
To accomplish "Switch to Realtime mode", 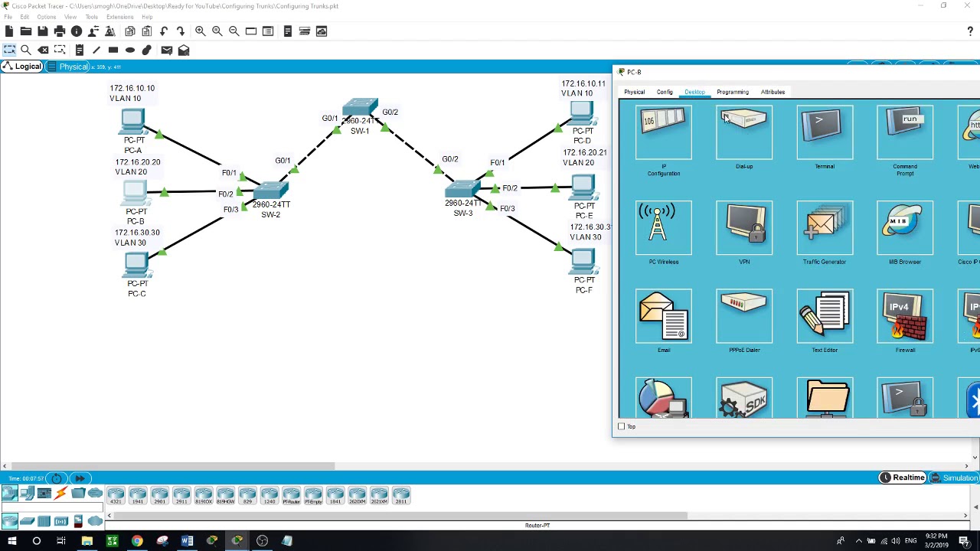I will [902, 478].
